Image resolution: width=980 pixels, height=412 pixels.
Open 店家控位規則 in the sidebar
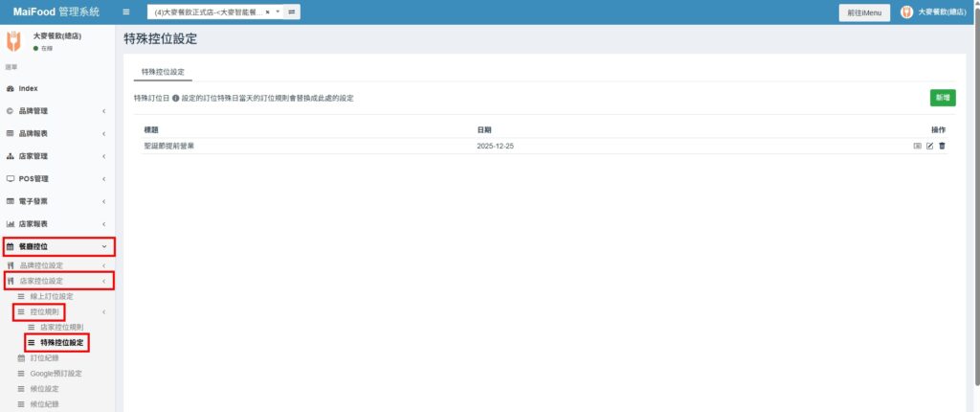(x=61, y=328)
